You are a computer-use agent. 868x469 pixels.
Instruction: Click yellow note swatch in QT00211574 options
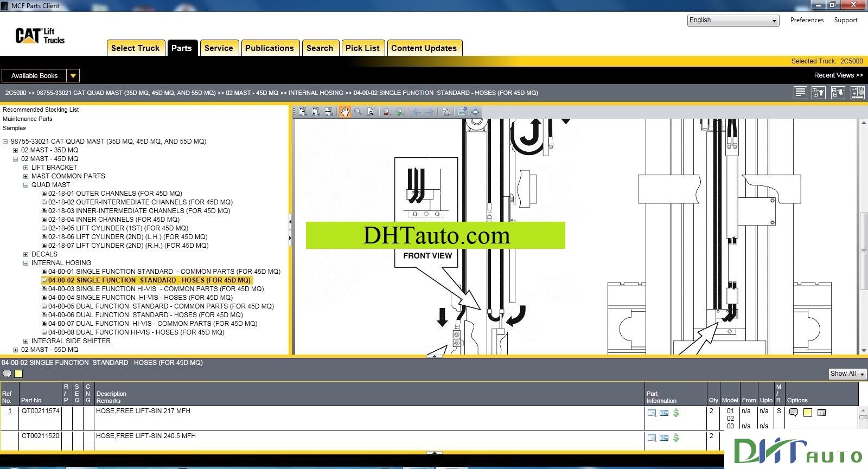click(x=808, y=413)
